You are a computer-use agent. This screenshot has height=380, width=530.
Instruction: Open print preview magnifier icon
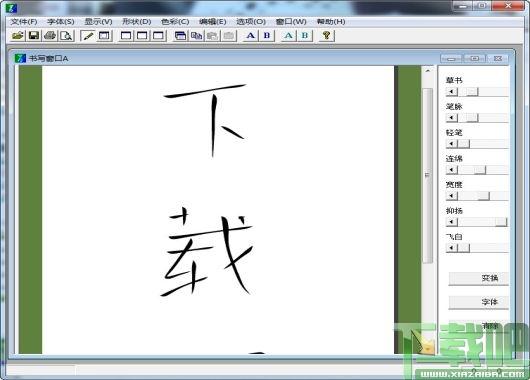pos(67,35)
